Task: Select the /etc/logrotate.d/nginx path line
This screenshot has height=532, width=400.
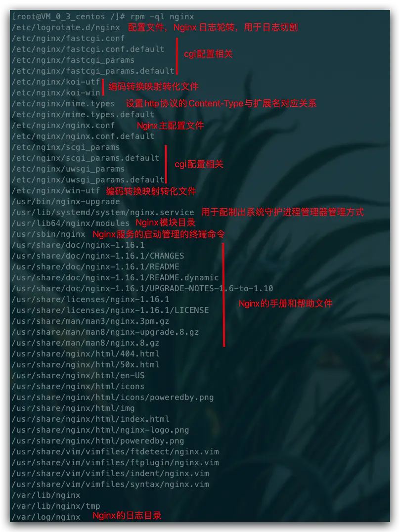Action: coord(66,28)
